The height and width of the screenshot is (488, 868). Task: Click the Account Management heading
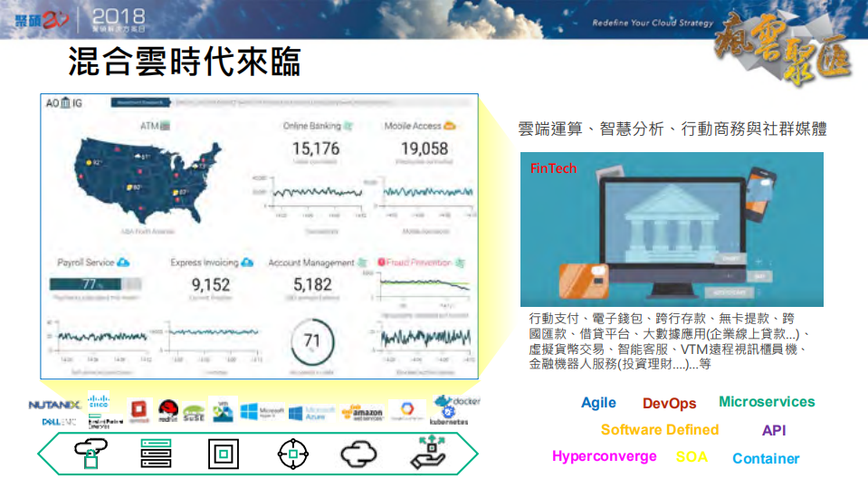pos(311,262)
